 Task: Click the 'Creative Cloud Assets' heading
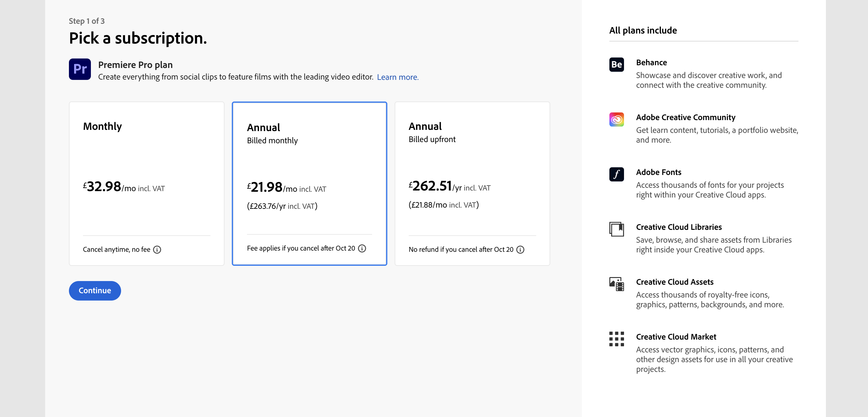[675, 282]
